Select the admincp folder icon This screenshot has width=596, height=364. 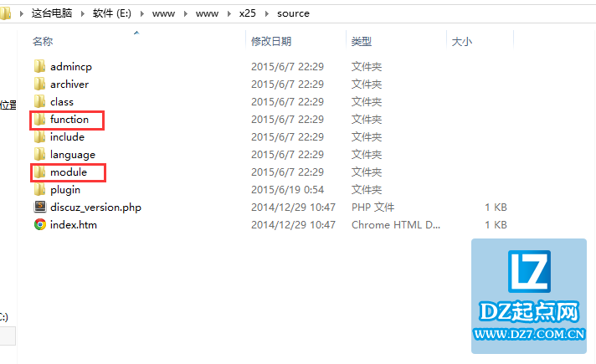pos(39,66)
